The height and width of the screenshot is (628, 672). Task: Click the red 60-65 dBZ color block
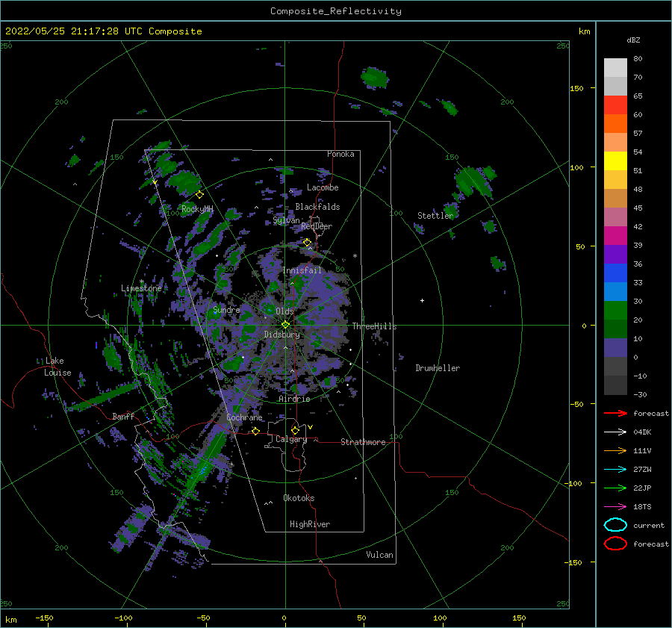(615, 105)
